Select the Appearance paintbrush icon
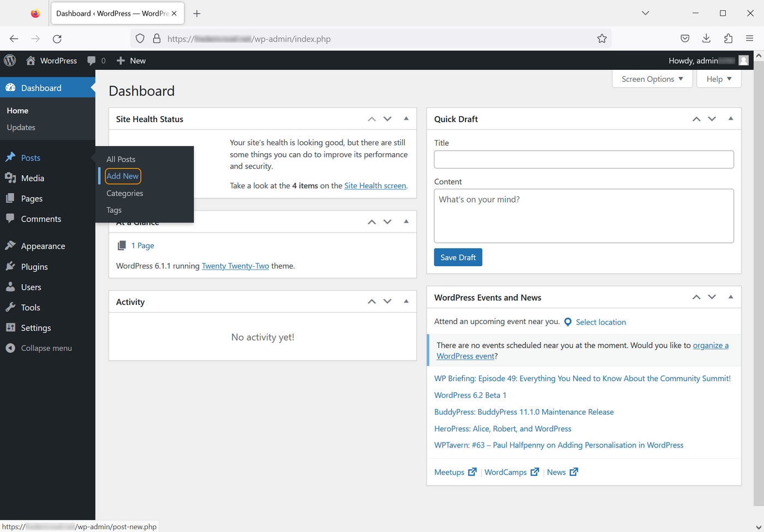This screenshot has height=532, width=764. pyautogui.click(x=10, y=246)
